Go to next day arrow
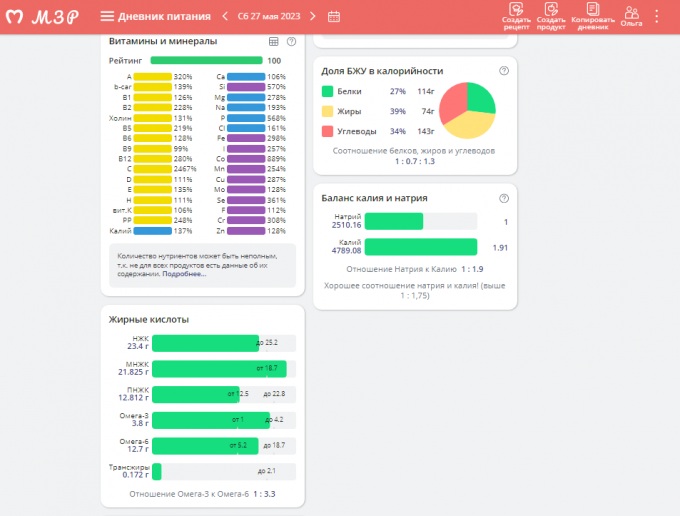This screenshot has height=516, width=680. click(x=313, y=16)
